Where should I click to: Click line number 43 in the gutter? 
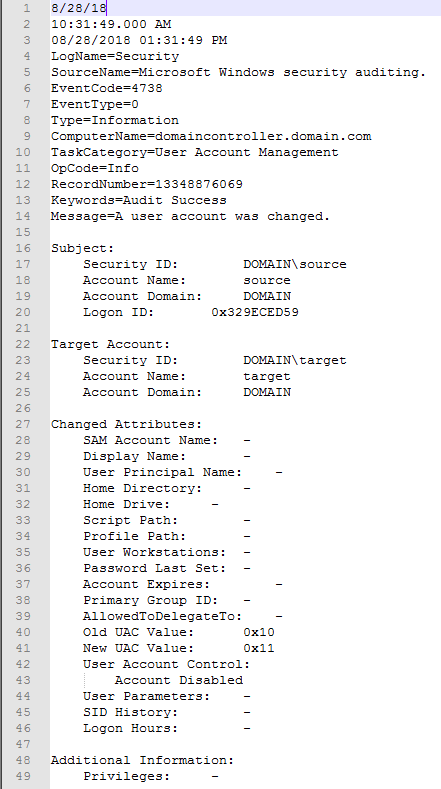[23, 680]
